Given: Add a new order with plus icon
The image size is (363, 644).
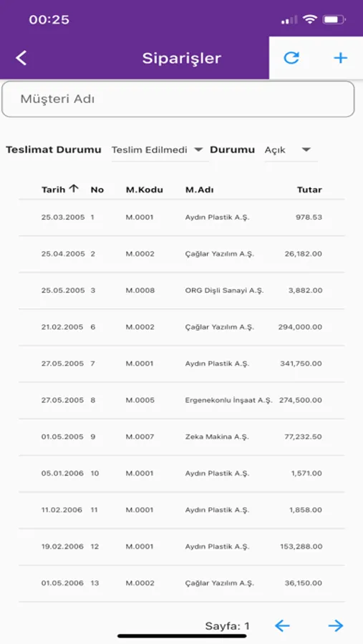Looking at the screenshot, I should point(340,58).
